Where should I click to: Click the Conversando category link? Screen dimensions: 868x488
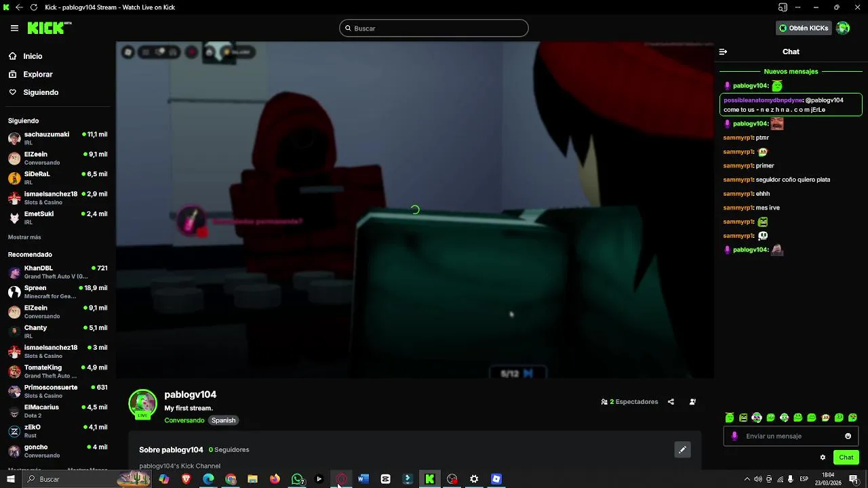coord(184,420)
